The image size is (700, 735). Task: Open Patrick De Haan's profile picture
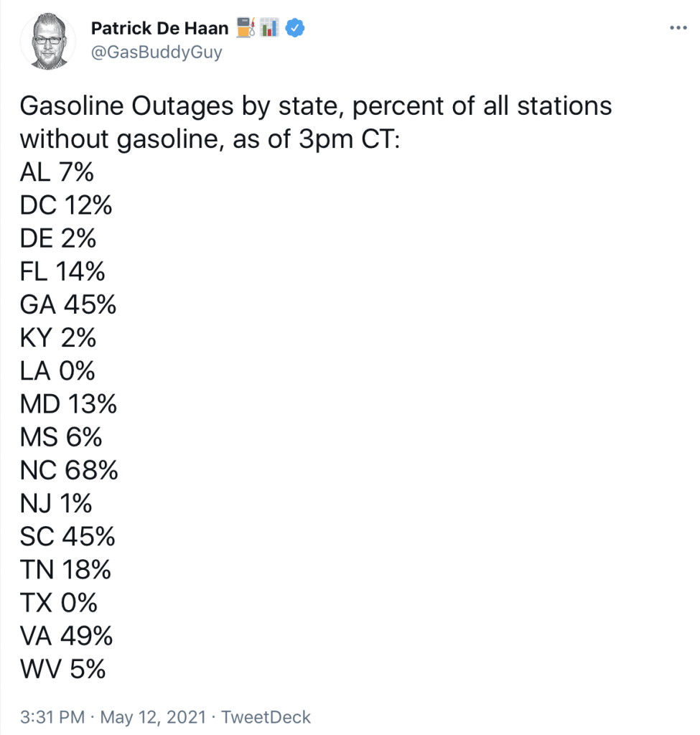click(x=48, y=42)
